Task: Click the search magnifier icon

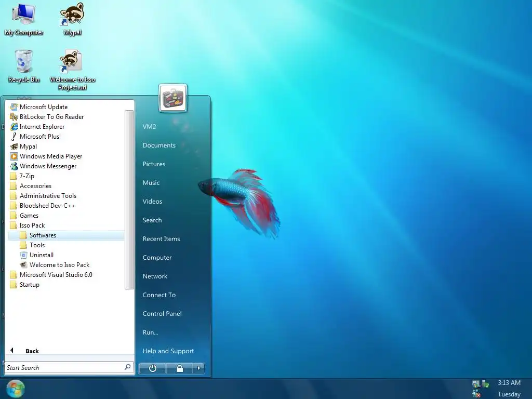Action: click(128, 367)
